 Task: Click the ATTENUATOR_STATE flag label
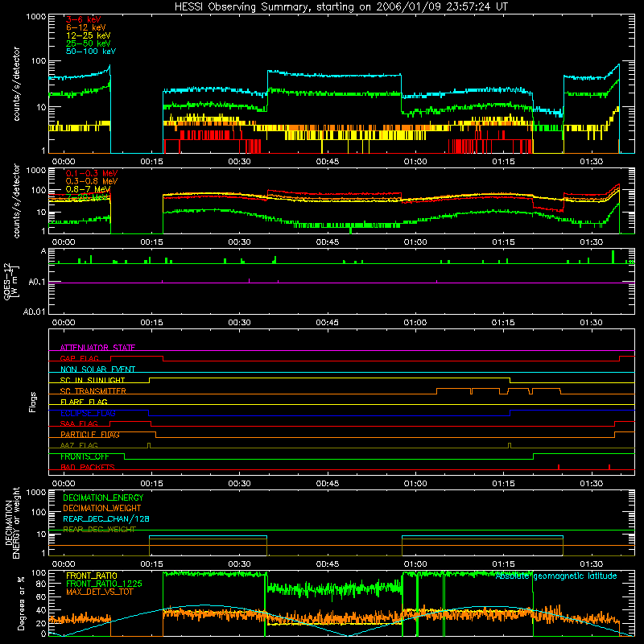click(97, 348)
